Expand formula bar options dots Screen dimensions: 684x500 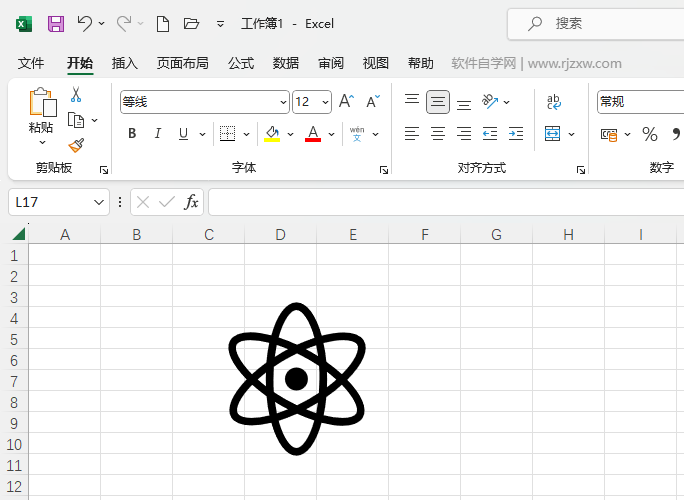120,202
